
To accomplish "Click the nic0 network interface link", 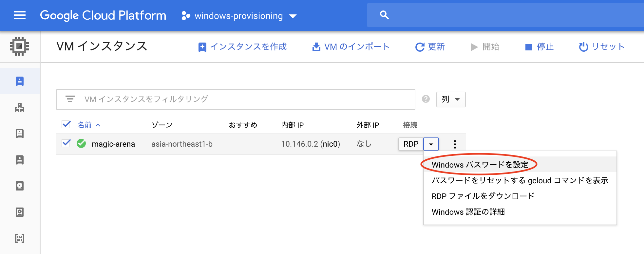I will [x=330, y=144].
